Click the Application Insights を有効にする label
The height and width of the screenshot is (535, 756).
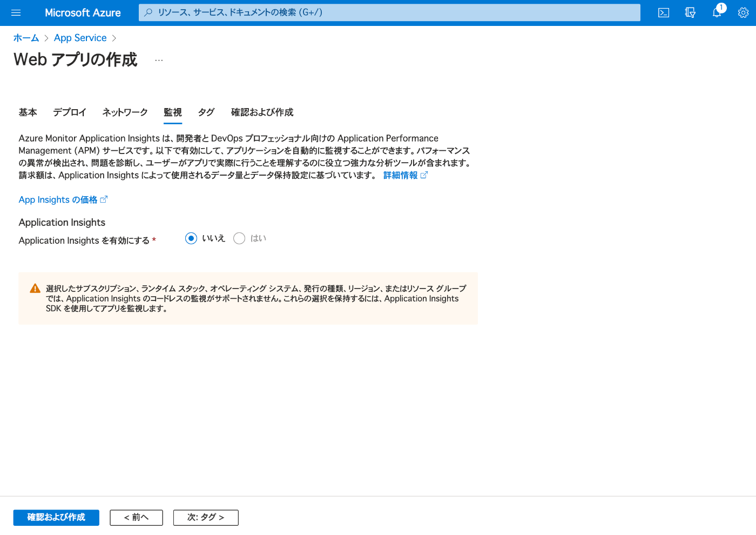pyautogui.click(x=84, y=240)
